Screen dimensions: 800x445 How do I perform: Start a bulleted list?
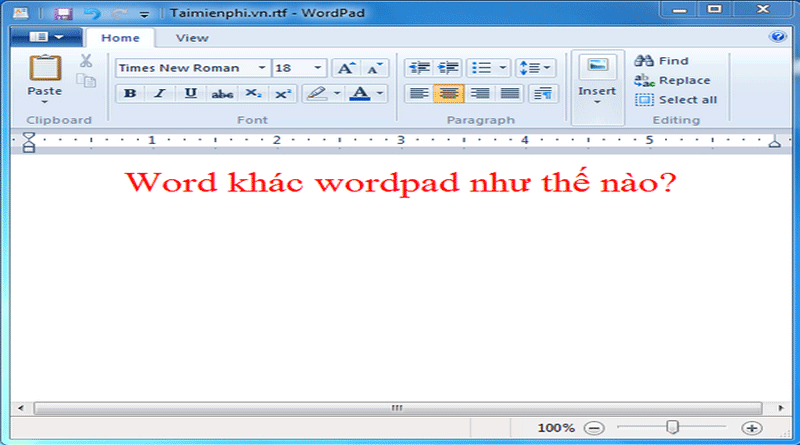(481, 68)
